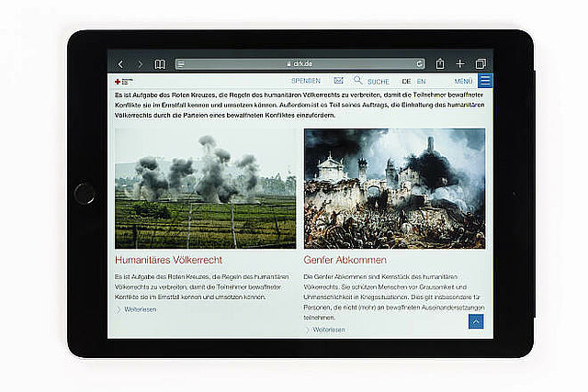The width and height of the screenshot is (588, 392).
Task: Open the Safari share icon
Action: [440, 63]
